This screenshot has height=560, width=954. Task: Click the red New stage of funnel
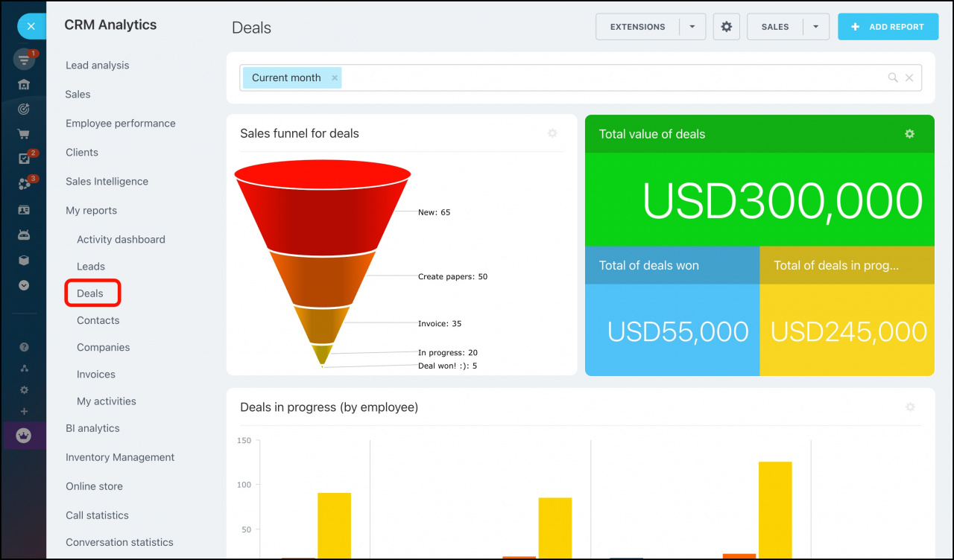coord(323,209)
